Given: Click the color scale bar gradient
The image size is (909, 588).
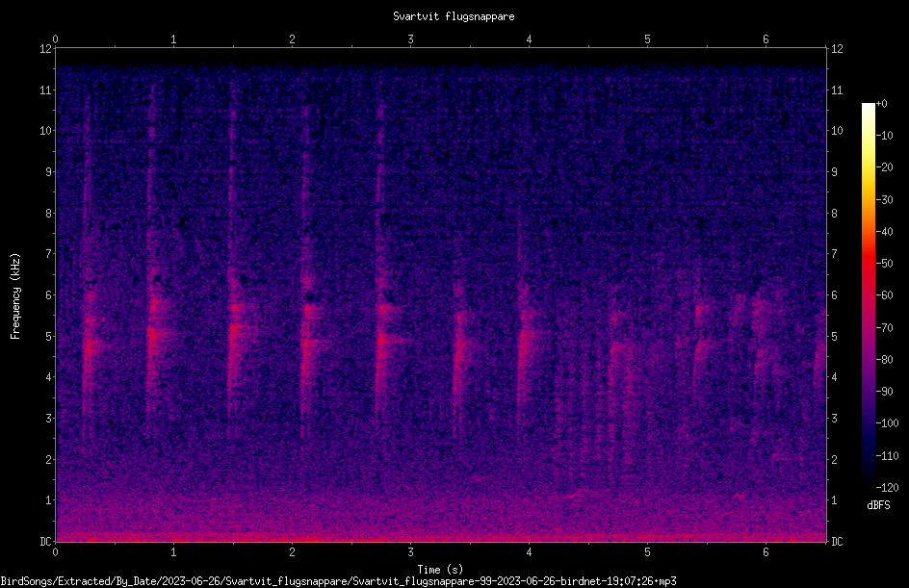Looking at the screenshot, I should pyautogui.click(x=868, y=295).
